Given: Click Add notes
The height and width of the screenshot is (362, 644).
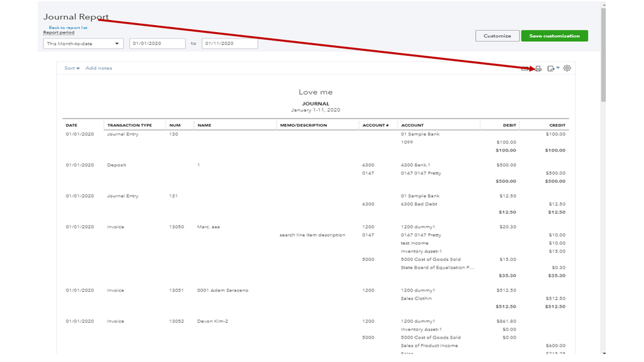Looking at the screenshot, I should [x=99, y=68].
